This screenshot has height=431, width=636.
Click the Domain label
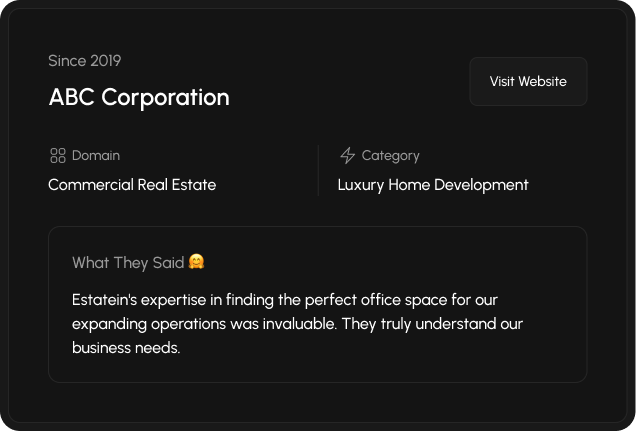96,156
